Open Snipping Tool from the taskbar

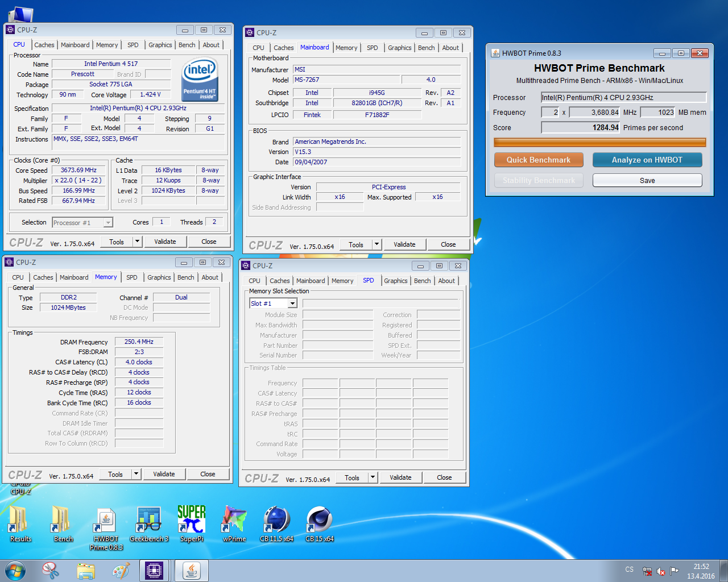51,571
